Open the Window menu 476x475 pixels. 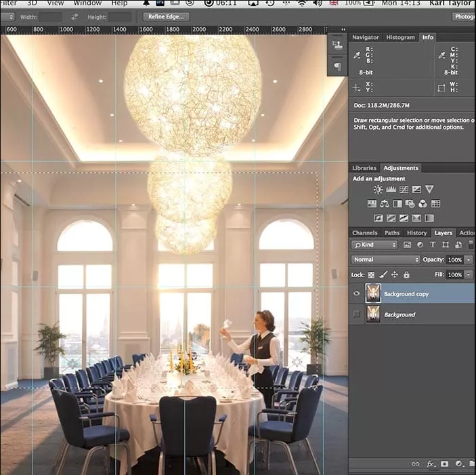pyautogui.click(x=87, y=3)
